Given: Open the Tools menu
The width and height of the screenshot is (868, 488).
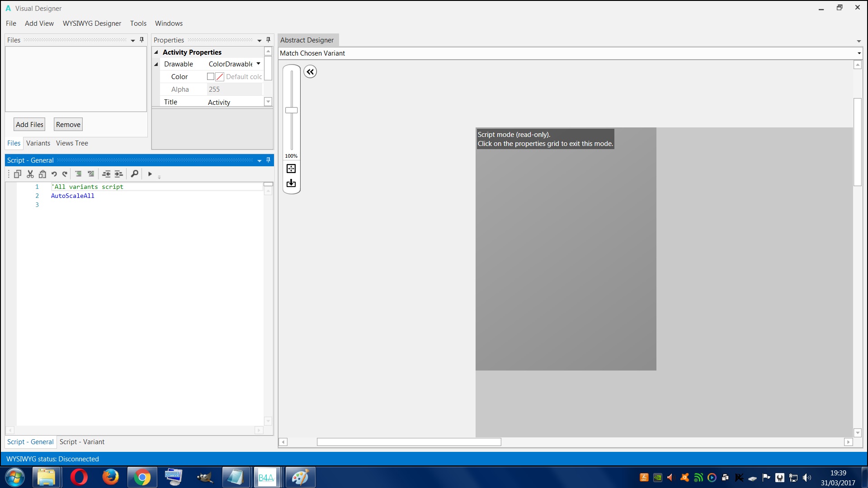Looking at the screenshot, I should 138,23.
